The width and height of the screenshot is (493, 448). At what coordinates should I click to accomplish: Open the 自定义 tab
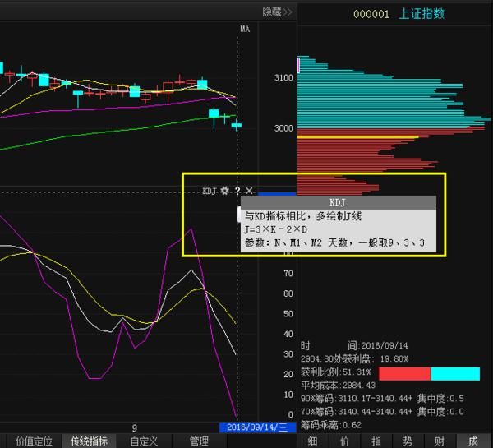point(143,441)
